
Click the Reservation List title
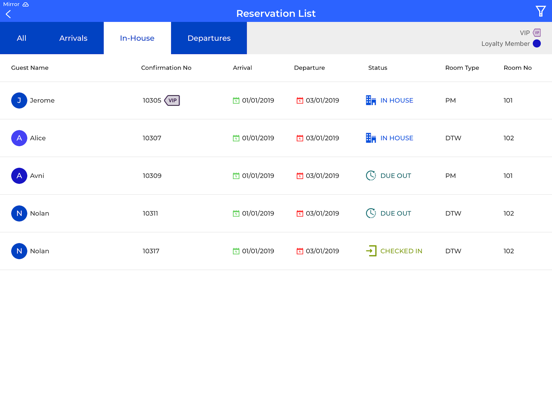(x=276, y=13)
